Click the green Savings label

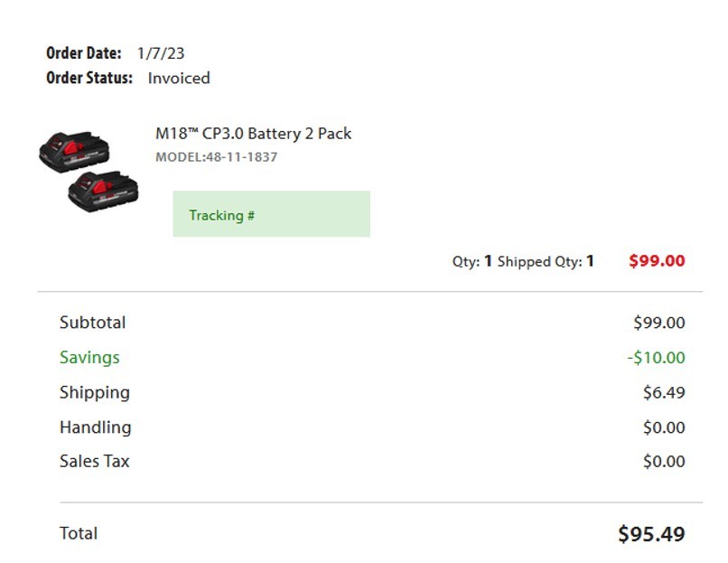click(89, 358)
